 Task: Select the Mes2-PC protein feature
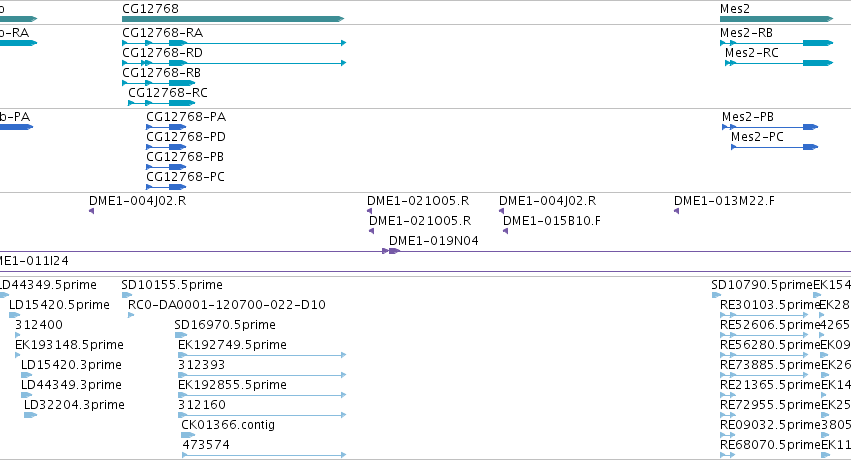[x=774, y=147]
